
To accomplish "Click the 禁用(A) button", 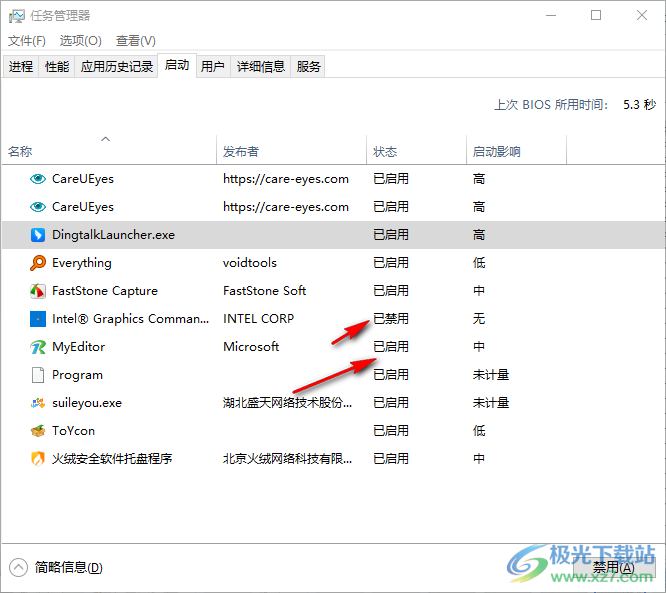I will (614, 568).
